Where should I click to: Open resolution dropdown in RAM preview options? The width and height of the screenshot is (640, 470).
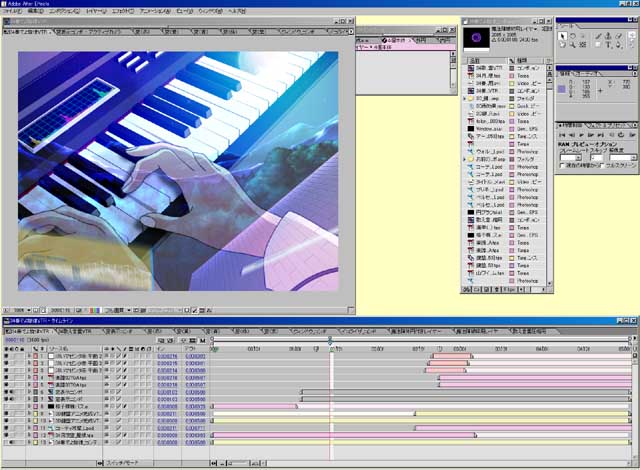pos(633,158)
